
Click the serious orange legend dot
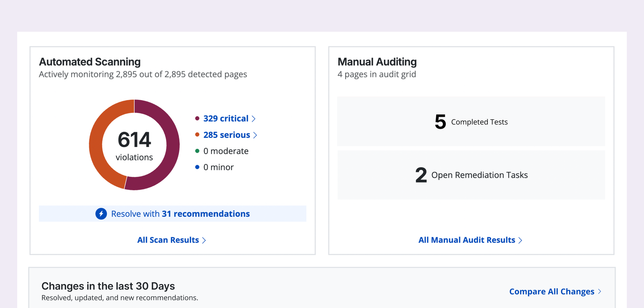pyautogui.click(x=197, y=135)
